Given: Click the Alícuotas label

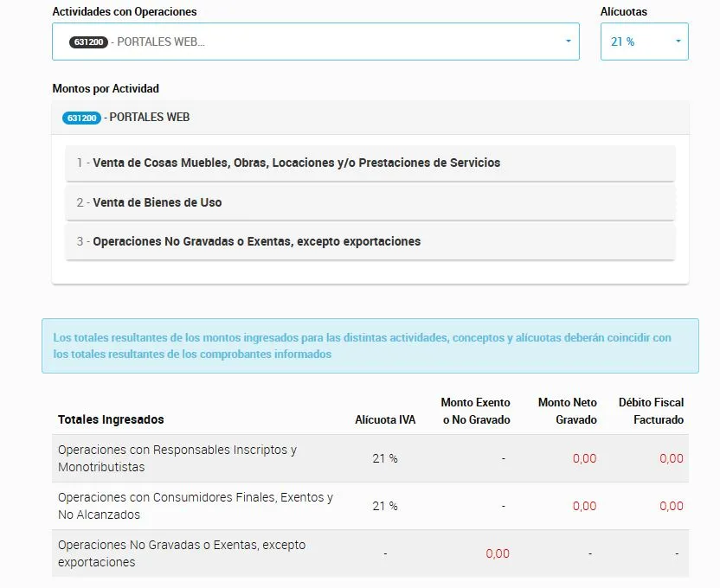Looking at the screenshot, I should pos(624,12).
